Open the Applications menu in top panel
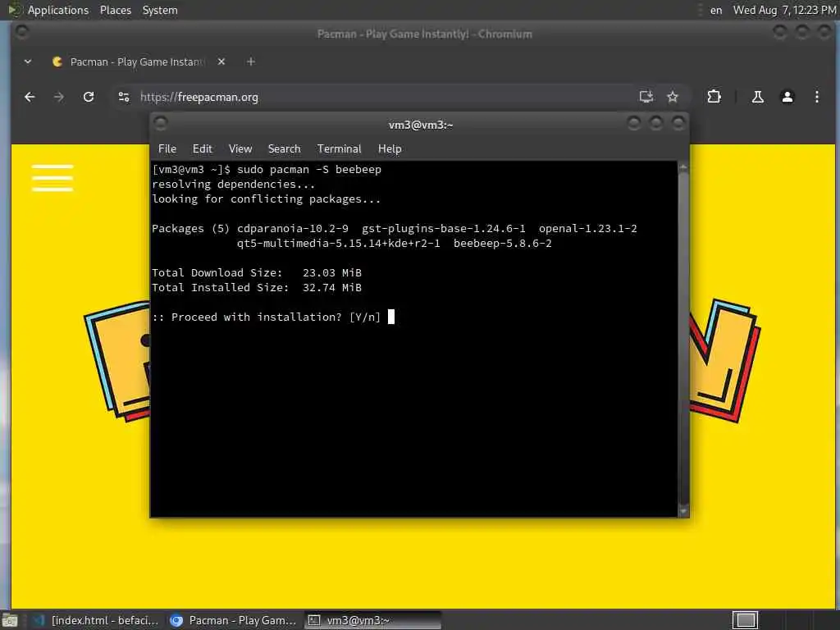Image resolution: width=840 pixels, height=630 pixels. [49, 10]
